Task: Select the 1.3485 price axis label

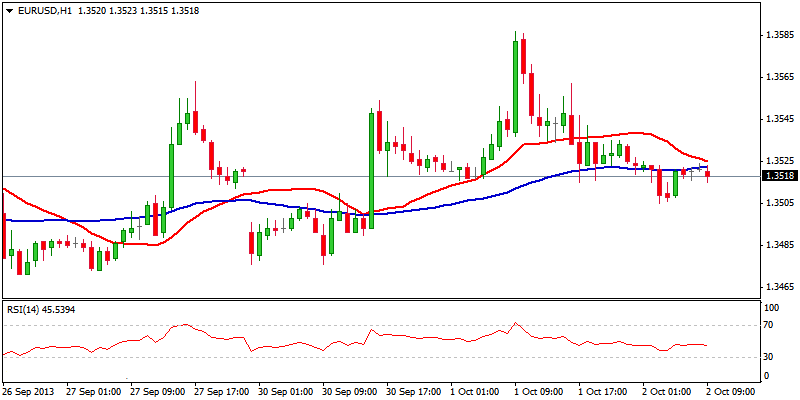Action: (x=779, y=245)
